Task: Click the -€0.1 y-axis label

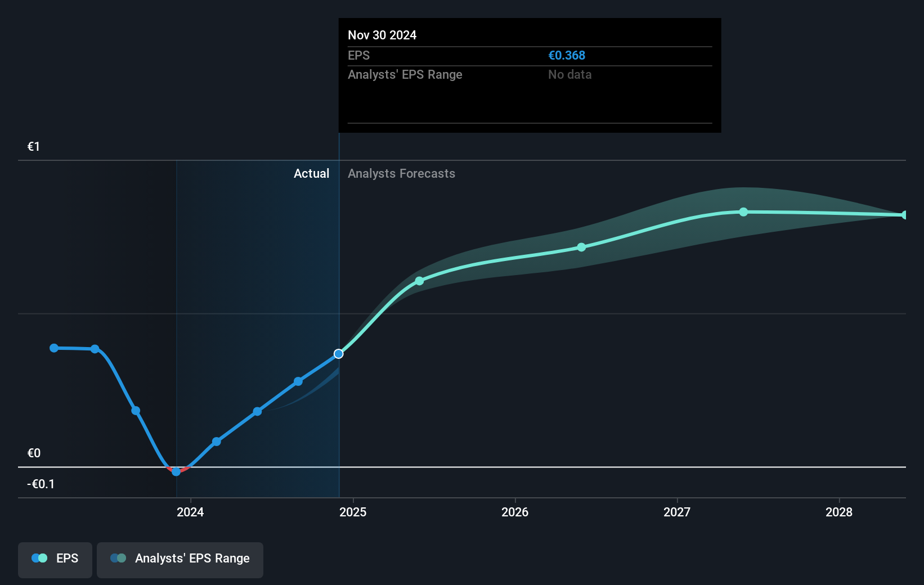Action: click(x=41, y=484)
